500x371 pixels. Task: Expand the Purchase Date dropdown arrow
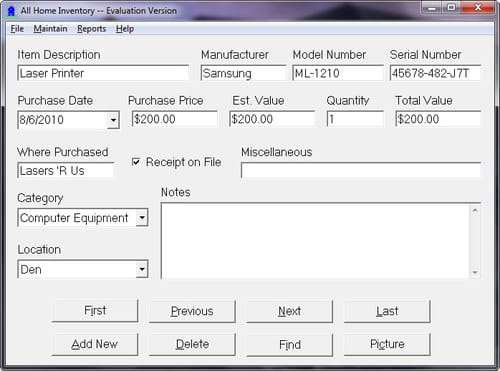pos(113,120)
